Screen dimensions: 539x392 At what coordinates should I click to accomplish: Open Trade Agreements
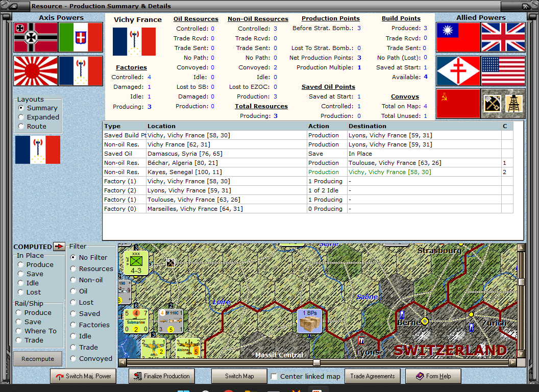(372, 376)
